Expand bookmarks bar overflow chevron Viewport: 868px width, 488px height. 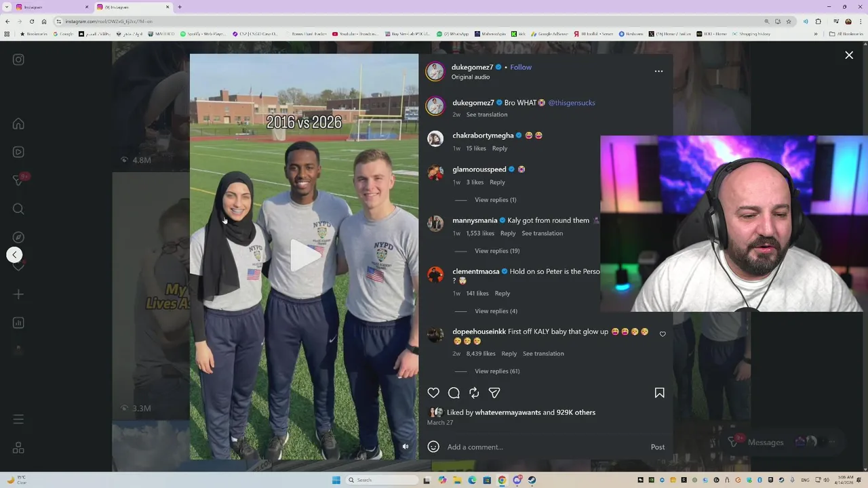tap(816, 34)
